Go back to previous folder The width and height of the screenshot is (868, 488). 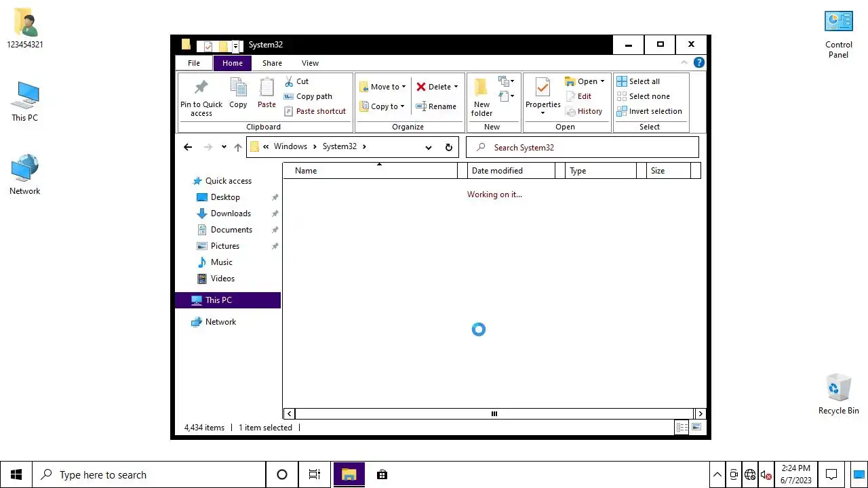[188, 147]
